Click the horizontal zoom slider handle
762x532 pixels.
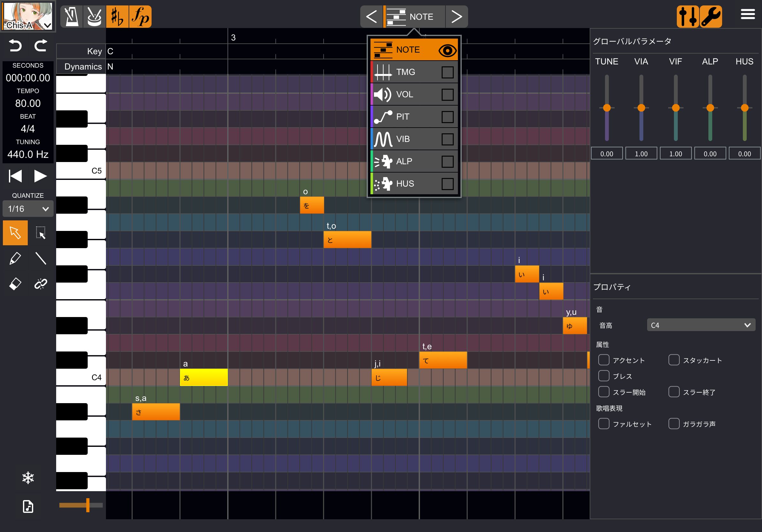88,505
